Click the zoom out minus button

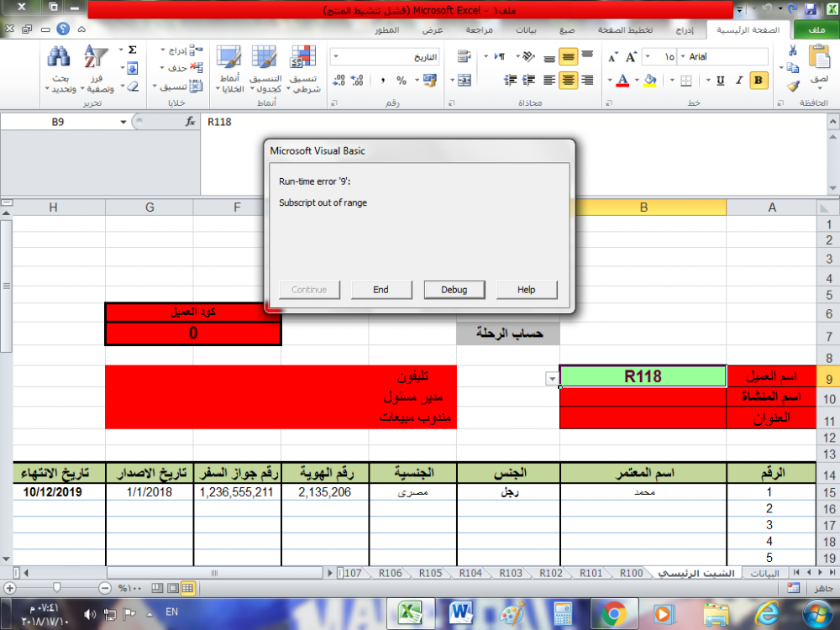point(105,588)
